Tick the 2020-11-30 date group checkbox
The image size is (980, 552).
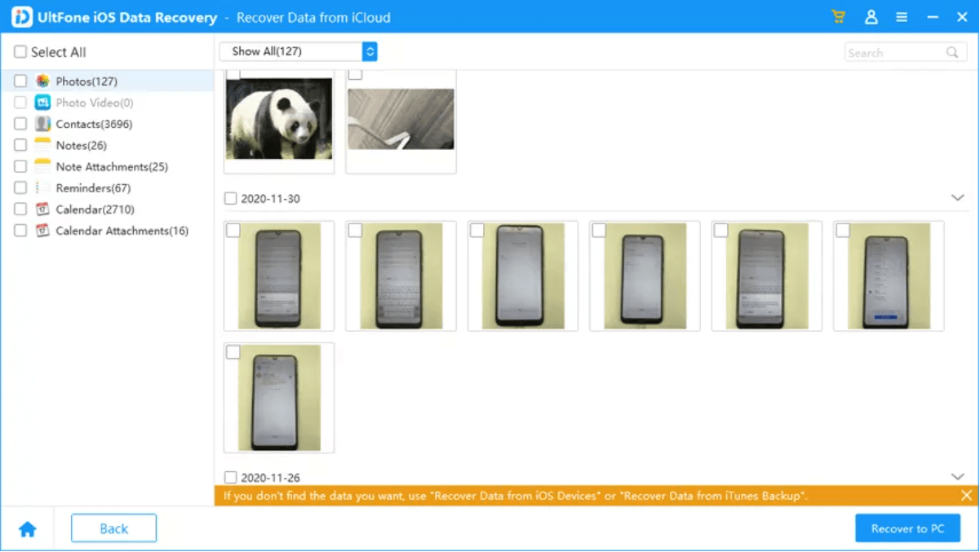229,198
